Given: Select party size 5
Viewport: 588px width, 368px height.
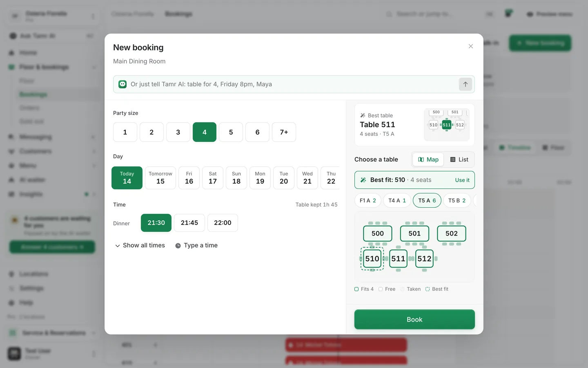Looking at the screenshot, I should pos(231,132).
